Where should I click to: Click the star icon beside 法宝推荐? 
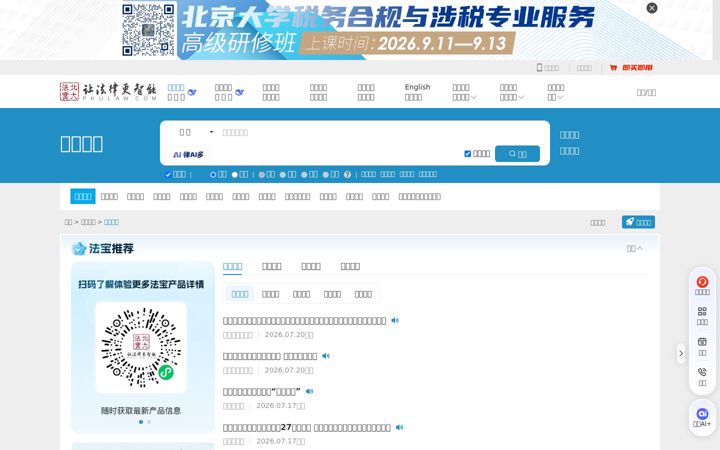click(79, 248)
